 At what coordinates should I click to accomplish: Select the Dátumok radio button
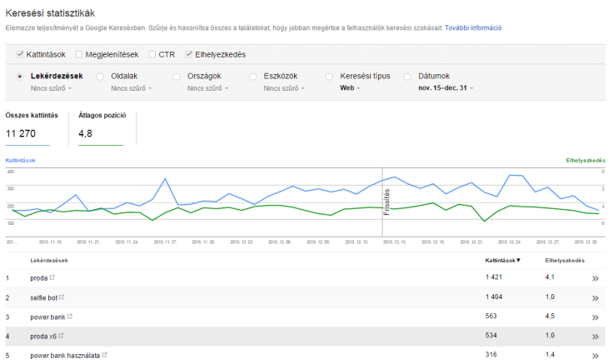(x=407, y=77)
